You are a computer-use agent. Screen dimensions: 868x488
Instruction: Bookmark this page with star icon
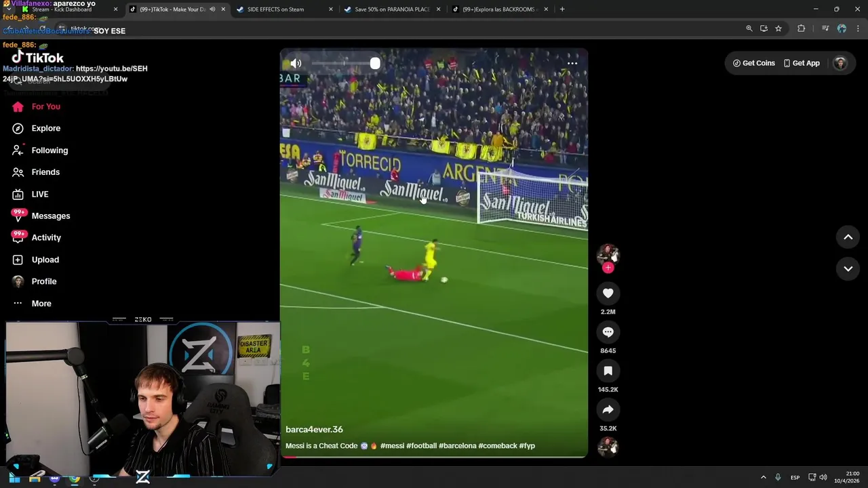[x=778, y=28]
